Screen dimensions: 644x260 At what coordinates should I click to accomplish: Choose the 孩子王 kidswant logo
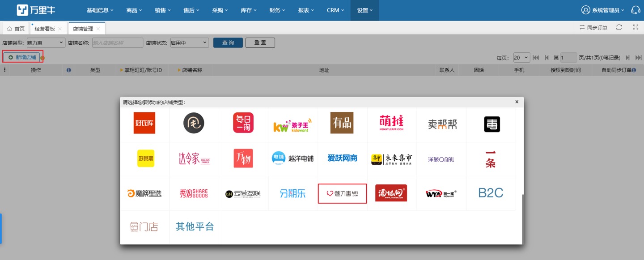(x=293, y=125)
